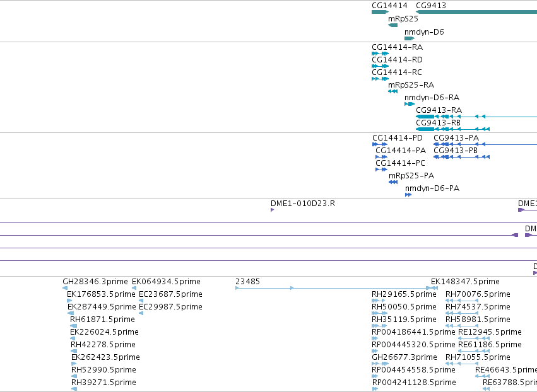
Task: Select the EK262423.5prime EST label
Action: pyautogui.click(x=105, y=357)
